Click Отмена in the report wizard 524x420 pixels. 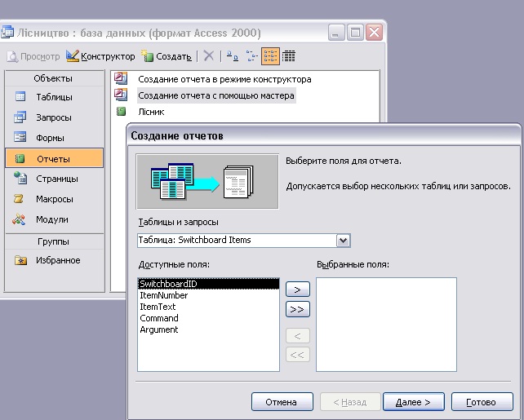[x=282, y=401]
